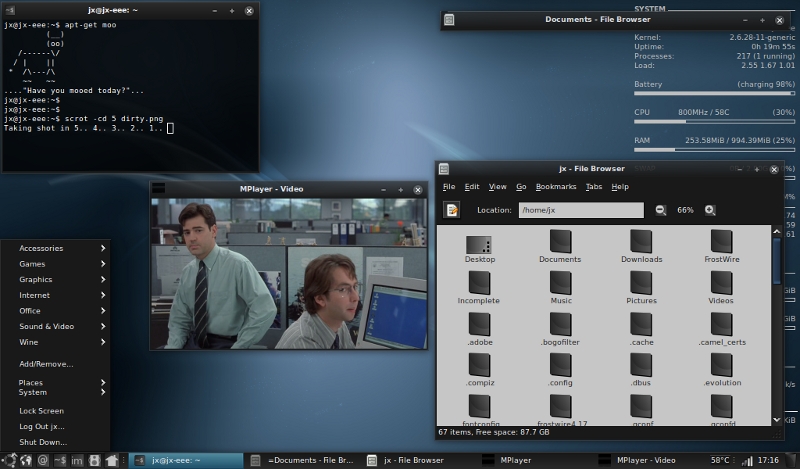Expand the Accessories submenu
The image size is (800, 469).
tap(55, 248)
